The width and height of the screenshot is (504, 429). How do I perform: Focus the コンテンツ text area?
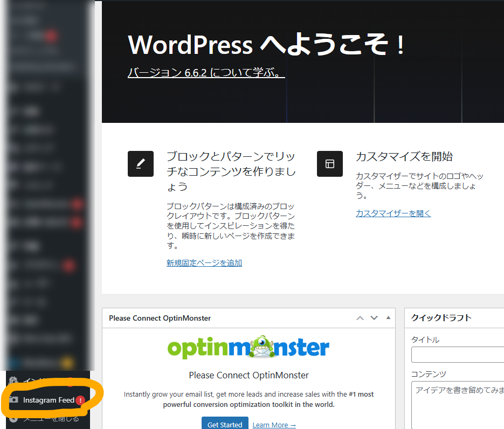pyautogui.click(x=458, y=405)
